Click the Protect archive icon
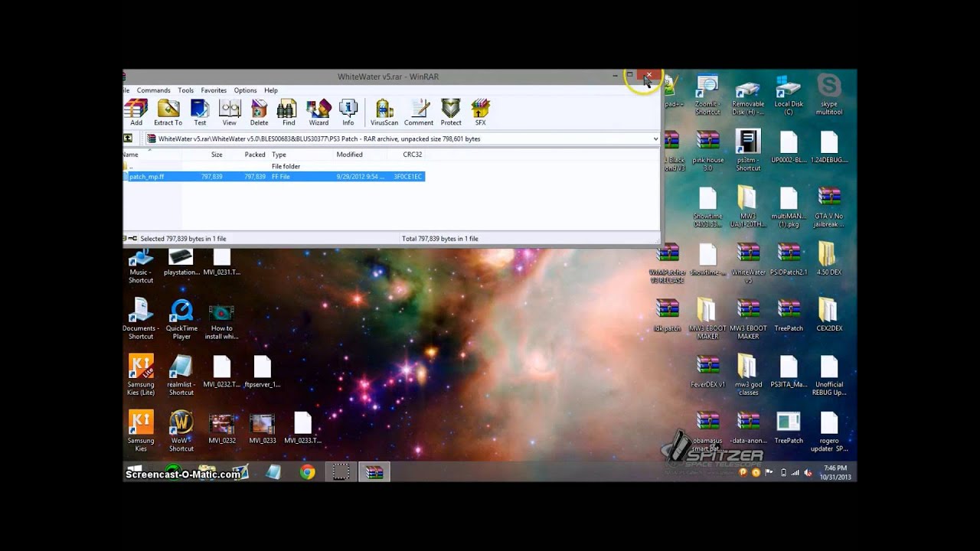This screenshot has height=551, width=980. (x=451, y=112)
